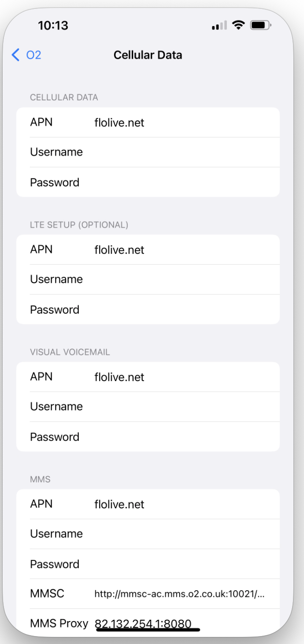Select the LTE Setup Password field
This screenshot has width=304, height=644.
[176, 310]
